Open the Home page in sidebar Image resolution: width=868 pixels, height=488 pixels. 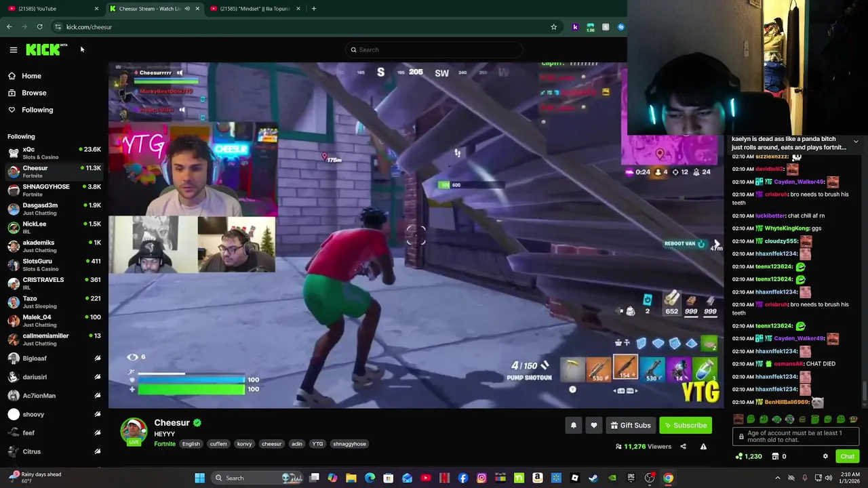pyautogui.click(x=31, y=76)
